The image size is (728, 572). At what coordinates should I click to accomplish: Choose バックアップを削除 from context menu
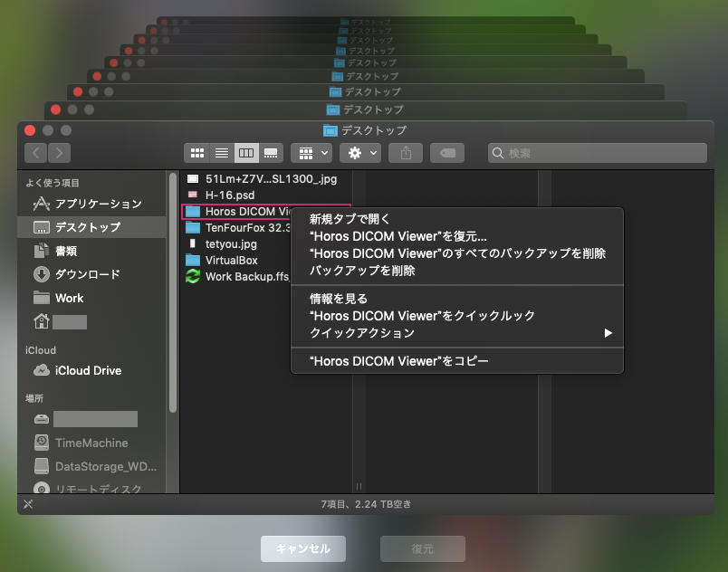coord(457,271)
